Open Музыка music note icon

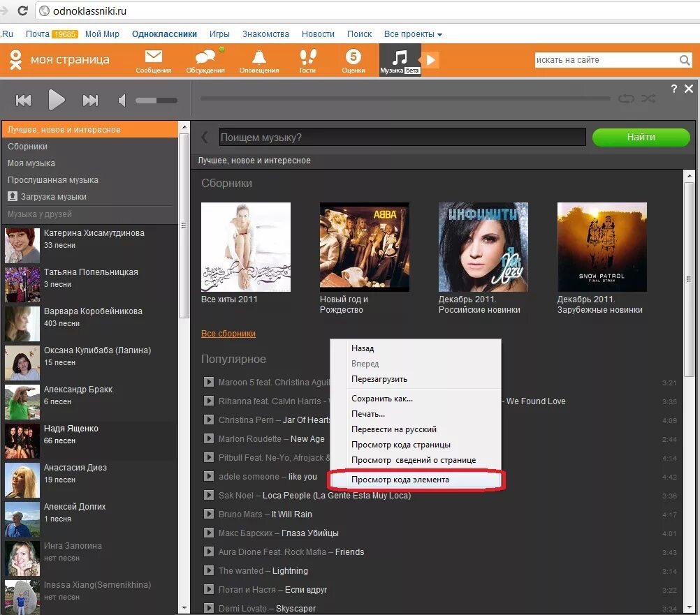400,60
